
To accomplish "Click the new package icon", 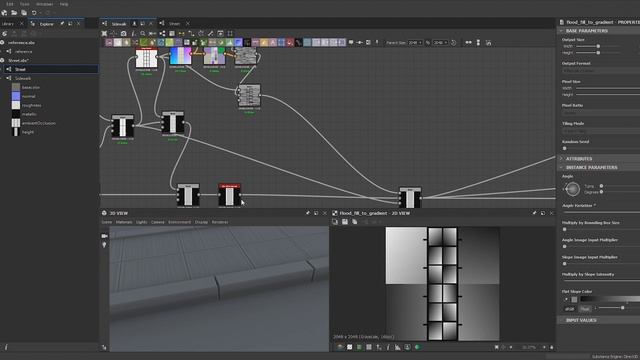I will (4, 13).
